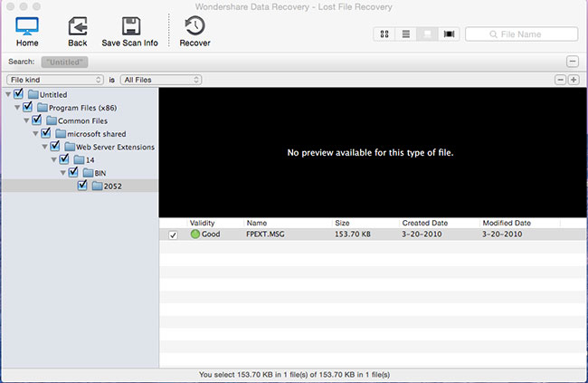This screenshot has width=588, height=383.
Task: Uncheck the Common Files checkbox
Action: coord(37,120)
